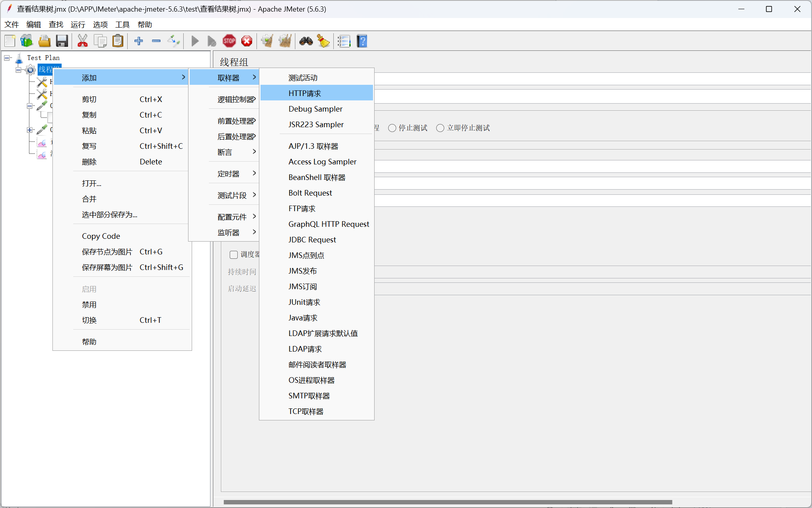Viewport: 812px width, 508px height.
Task: Collapse the Test Plan tree node
Action: 7,58
